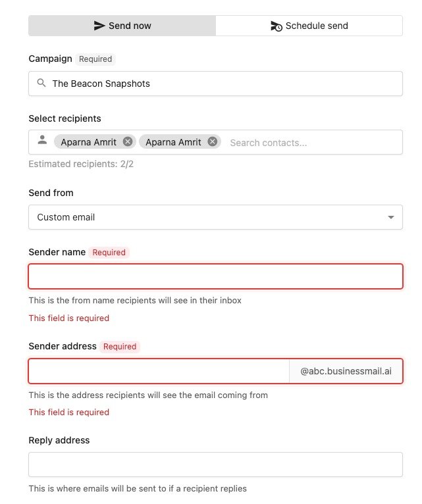This screenshot has height=504, width=422.
Task: Switch to the Schedule send tab
Action: [309, 26]
